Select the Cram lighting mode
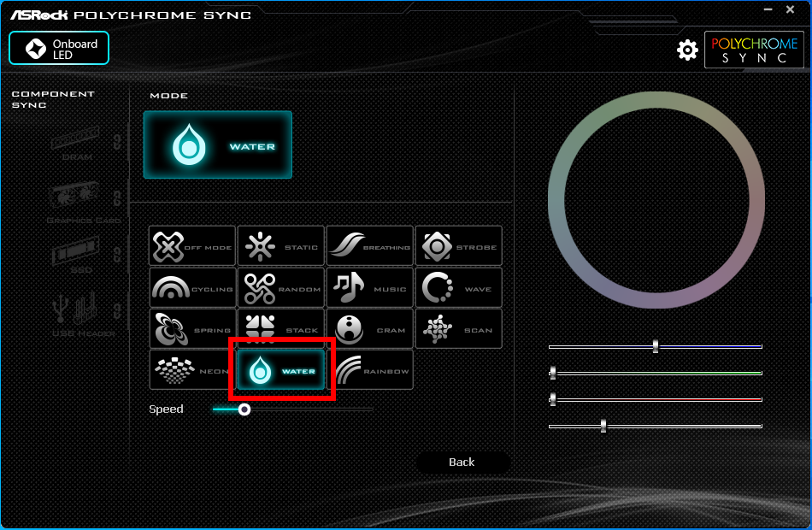 point(370,329)
